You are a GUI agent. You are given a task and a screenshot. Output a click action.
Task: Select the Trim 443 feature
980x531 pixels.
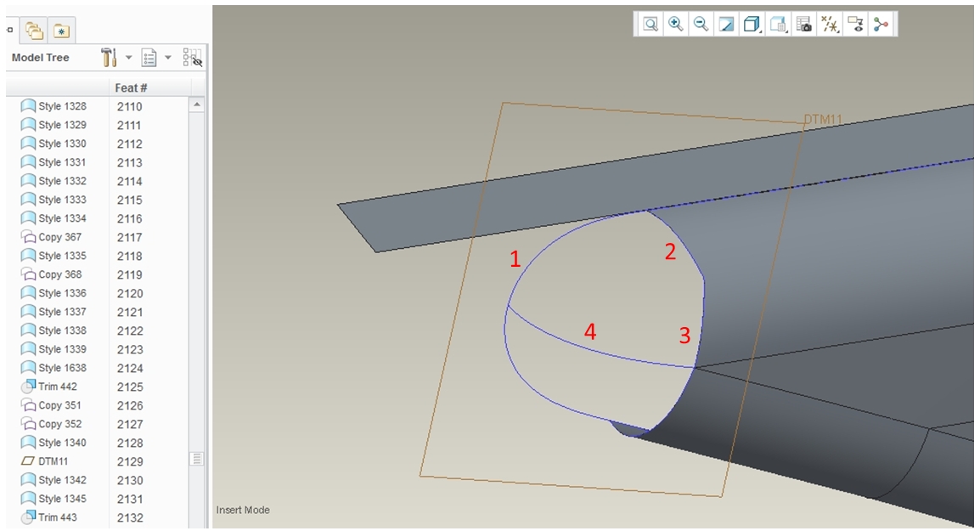point(49,517)
